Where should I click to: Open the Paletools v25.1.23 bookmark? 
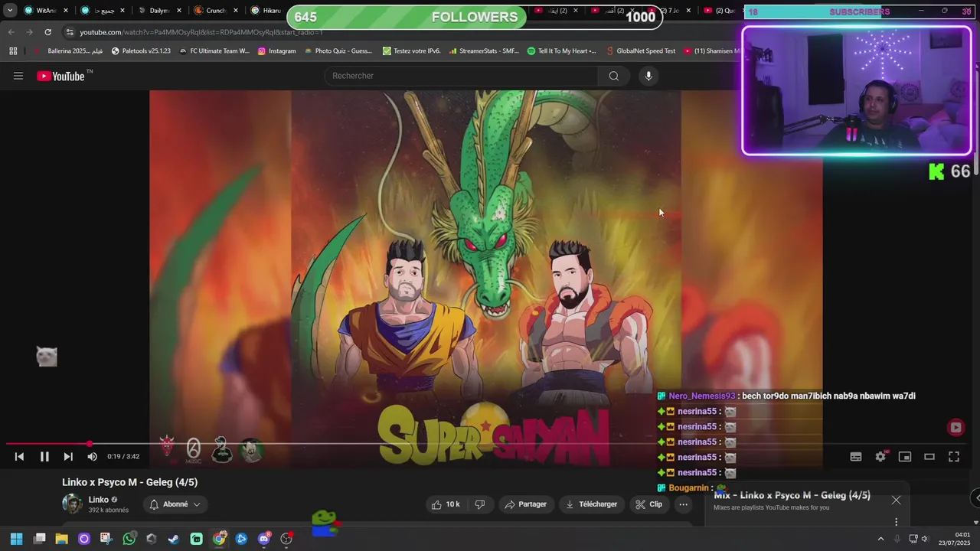[x=141, y=51]
